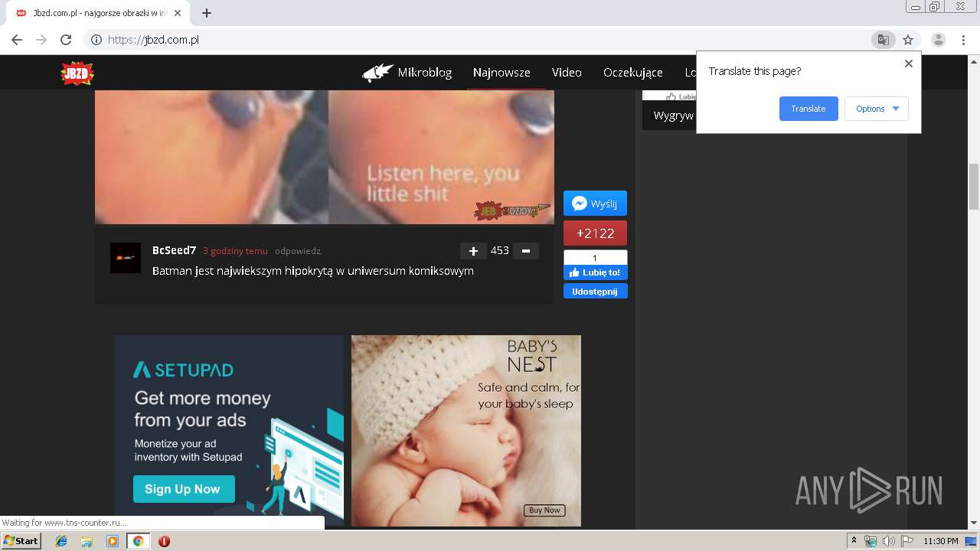Reload the page with refresh icon

point(66,40)
